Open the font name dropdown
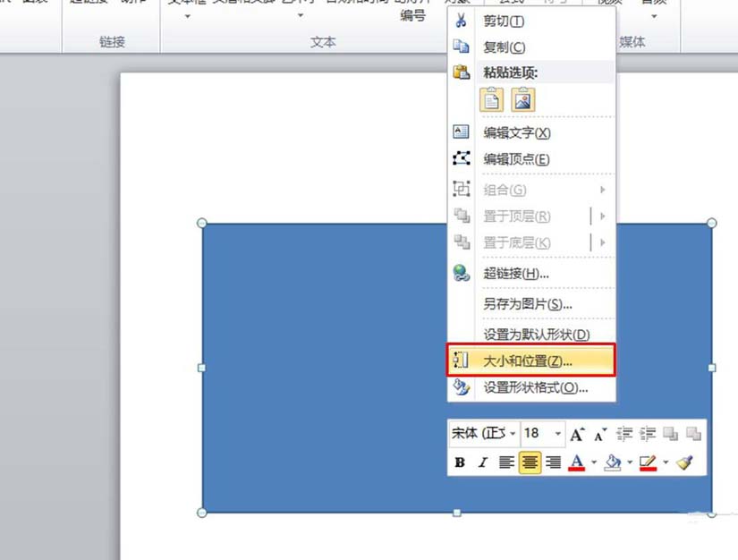Image resolution: width=738 pixels, height=560 pixels. tap(512, 434)
